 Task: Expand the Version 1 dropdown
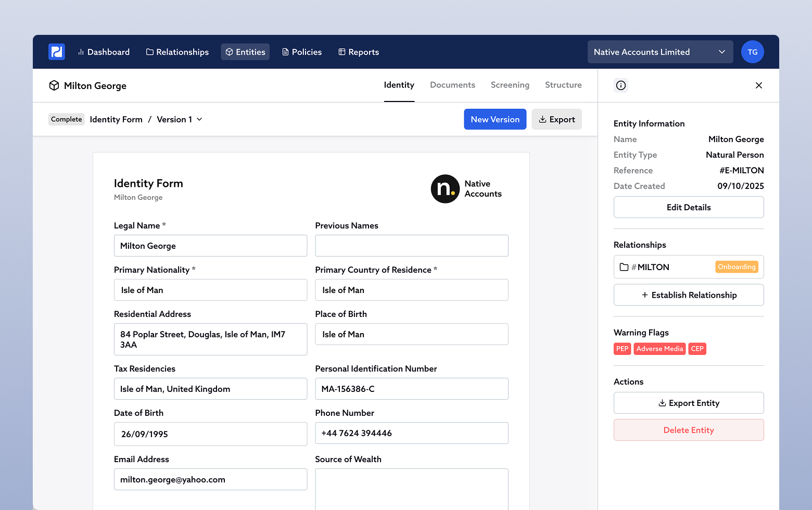click(180, 119)
